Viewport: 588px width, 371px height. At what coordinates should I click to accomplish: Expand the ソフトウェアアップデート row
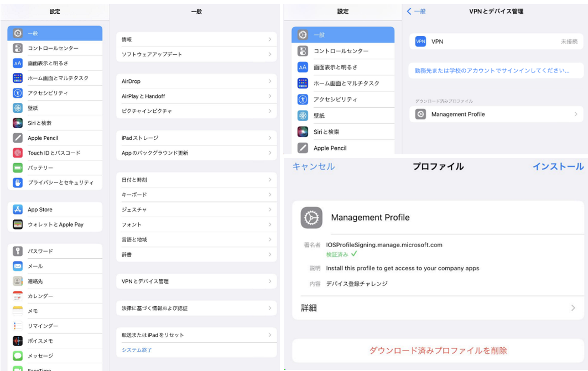(x=196, y=55)
